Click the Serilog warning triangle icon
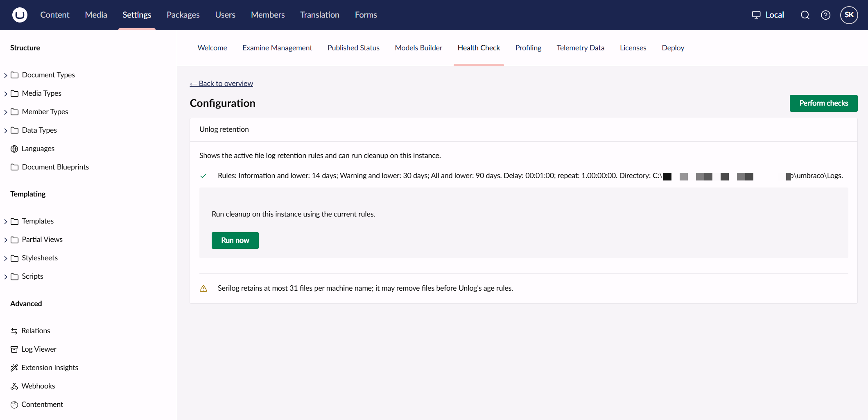This screenshot has height=420, width=868. click(x=203, y=289)
